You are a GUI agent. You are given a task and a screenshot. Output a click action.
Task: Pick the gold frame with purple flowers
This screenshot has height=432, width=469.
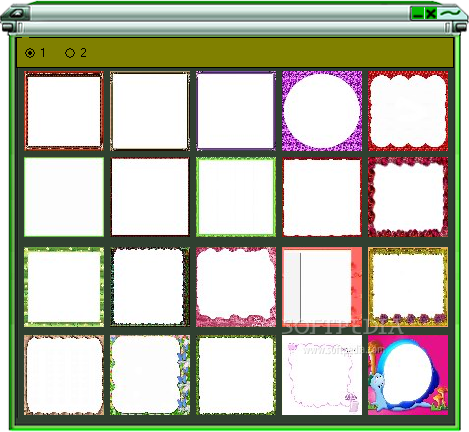(408, 287)
